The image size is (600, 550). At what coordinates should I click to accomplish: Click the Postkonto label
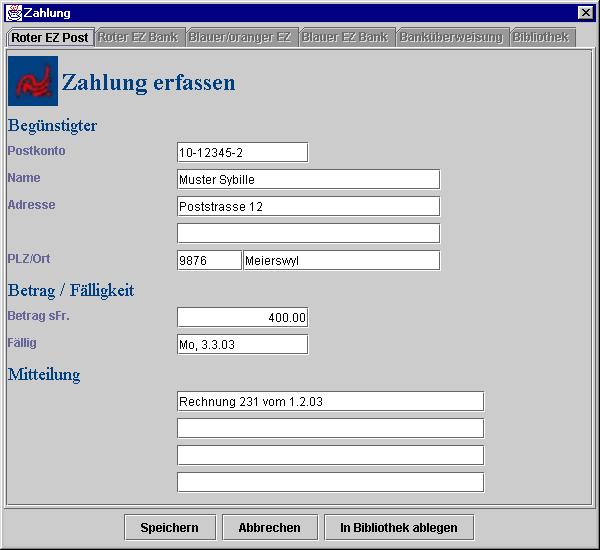[x=36, y=150]
